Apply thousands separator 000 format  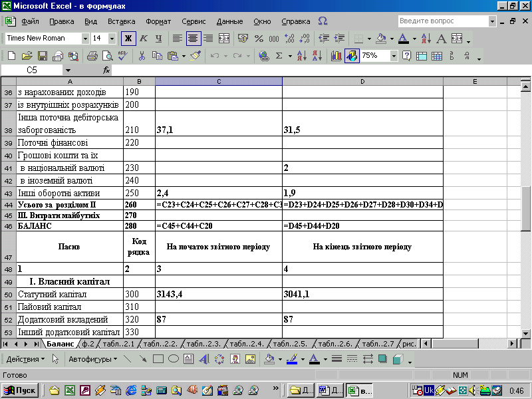click(274, 39)
